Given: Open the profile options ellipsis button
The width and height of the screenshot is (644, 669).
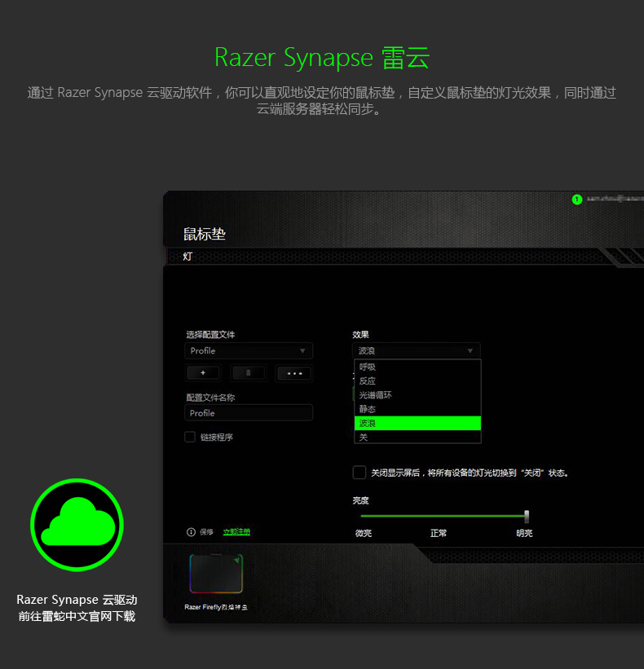Looking at the screenshot, I should pos(294,373).
